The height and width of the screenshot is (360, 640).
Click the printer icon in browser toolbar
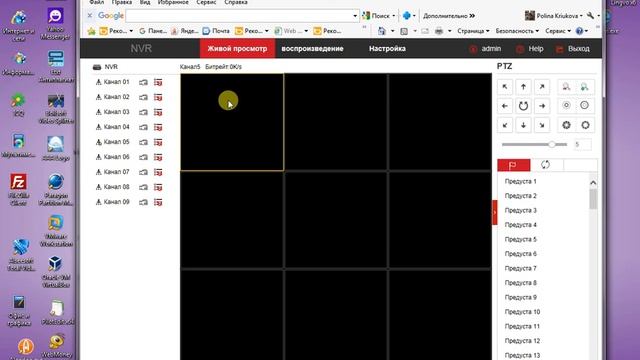pyautogui.click(x=439, y=31)
